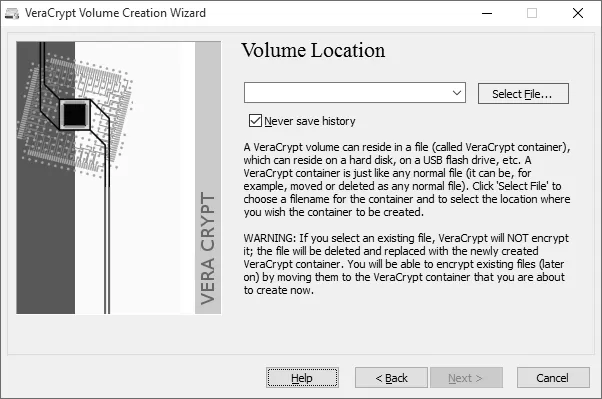Click inside the volume path text field
This screenshot has height=399, width=602.
(347, 93)
